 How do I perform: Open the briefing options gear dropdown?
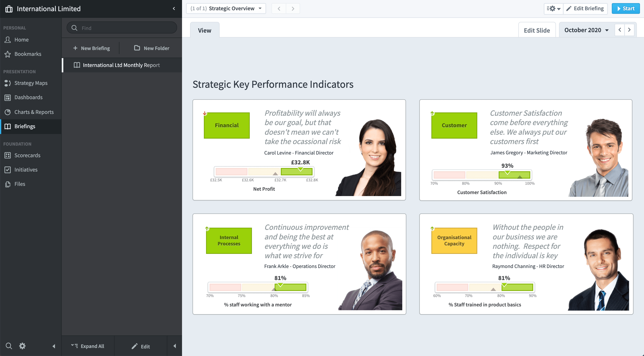pos(553,8)
